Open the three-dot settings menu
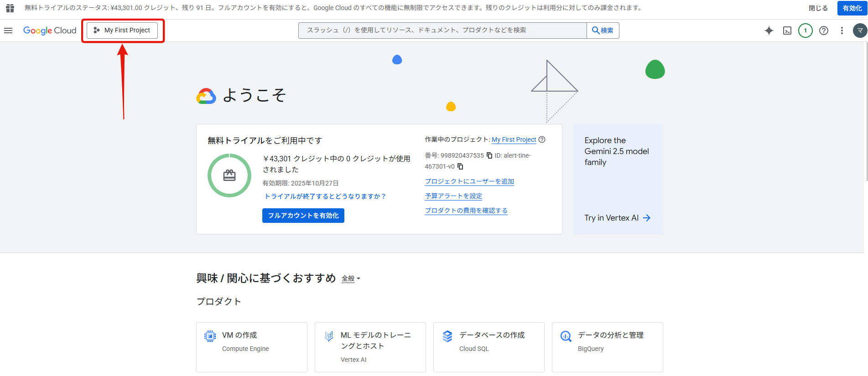 tap(842, 31)
